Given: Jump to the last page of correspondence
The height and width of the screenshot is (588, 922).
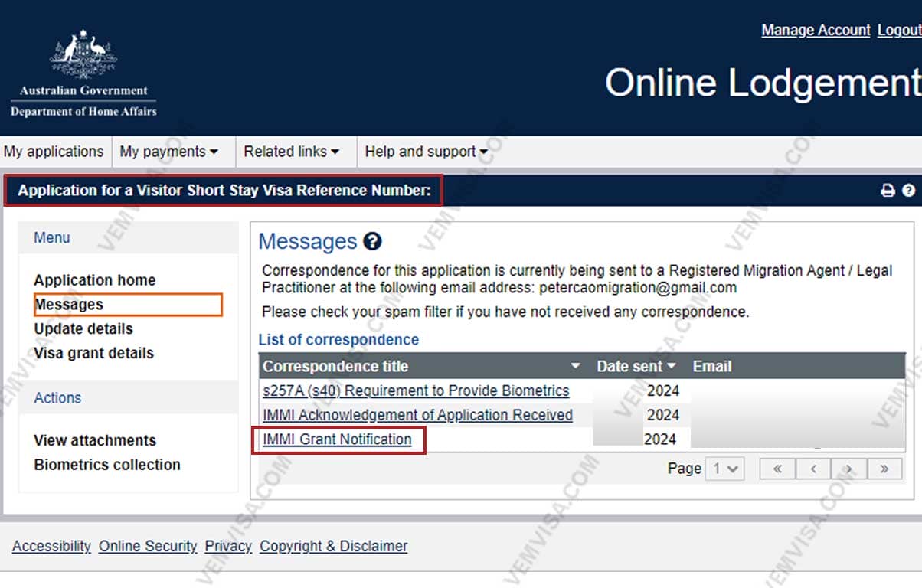Looking at the screenshot, I should (884, 469).
